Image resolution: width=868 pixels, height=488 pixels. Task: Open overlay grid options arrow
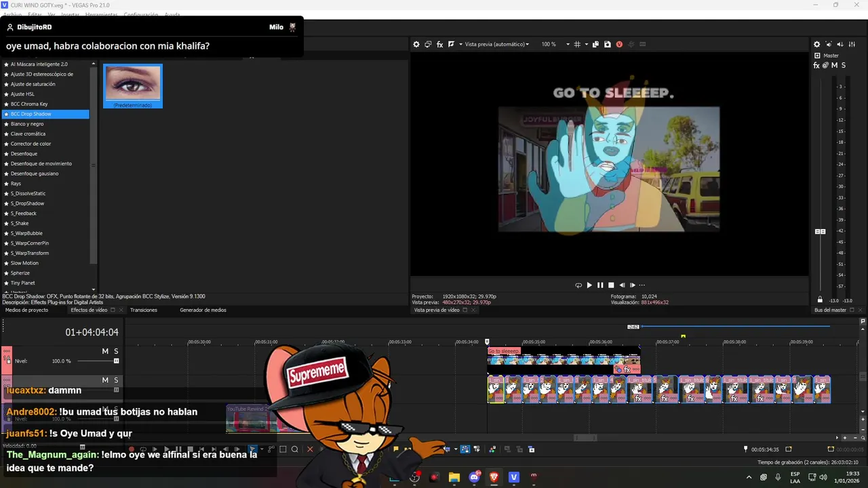[585, 44]
